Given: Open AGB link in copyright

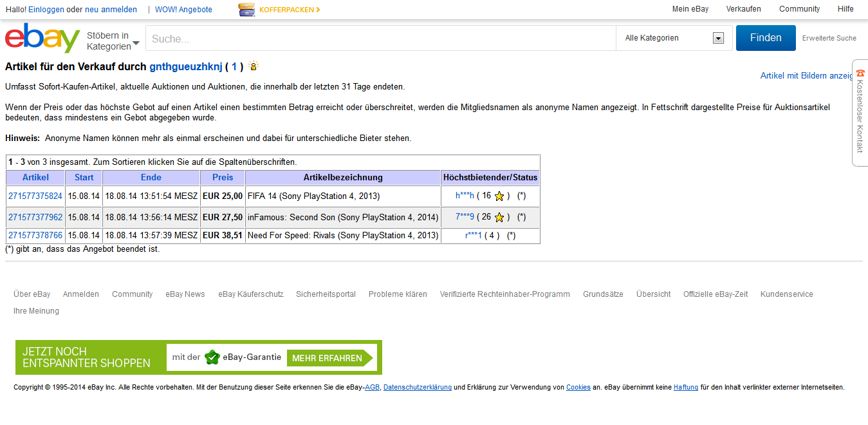Looking at the screenshot, I should click(x=372, y=388).
